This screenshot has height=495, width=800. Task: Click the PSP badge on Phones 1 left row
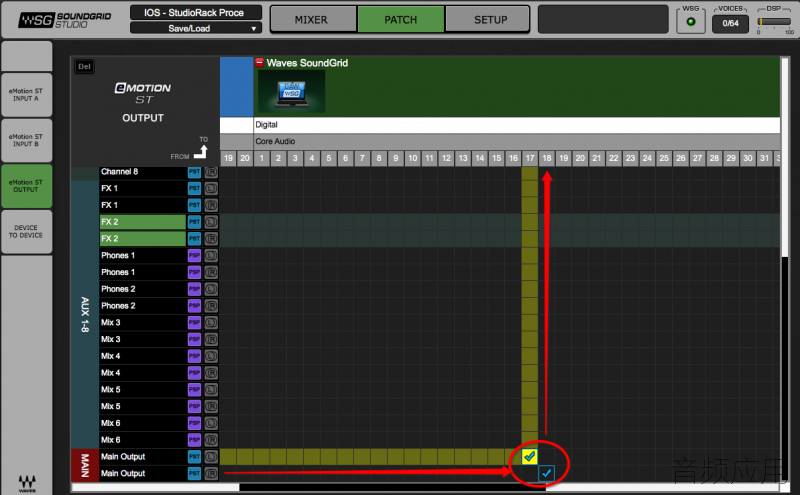tap(194, 256)
